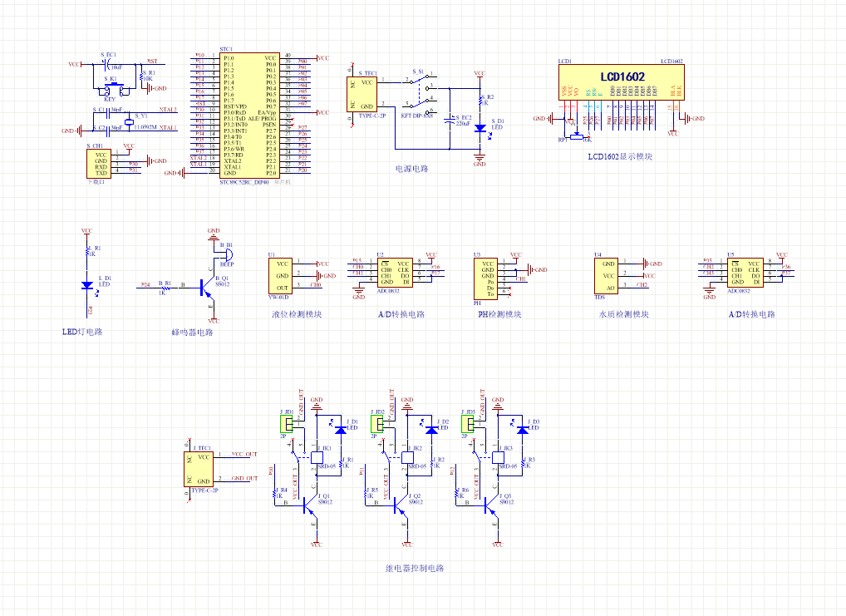The height and width of the screenshot is (616, 846).
Task: Click the S_CH1 download port connector
Action: click(x=100, y=163)
